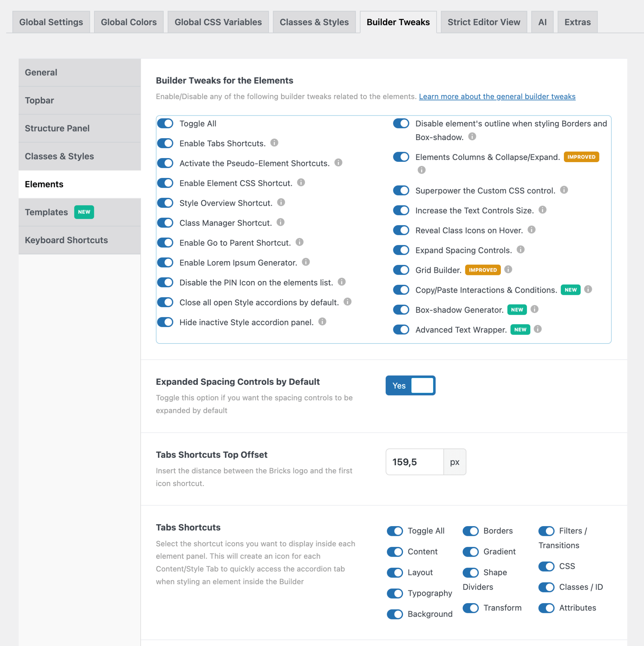This screenshot has height=646, width=644.
Task: Open info icon for Enable Tabs Shortcuts
Action: pos(274,143)
